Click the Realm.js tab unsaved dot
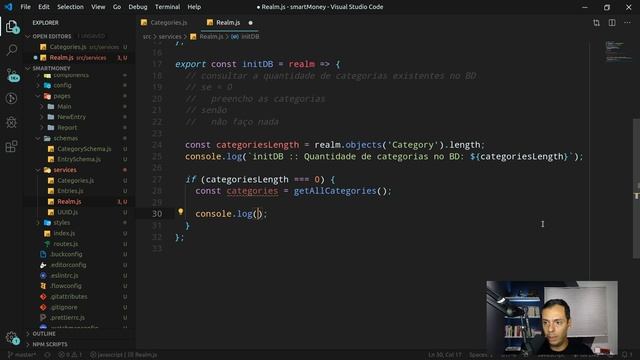The height and width of the screenshot is (360, 640). tap(251, 23)
